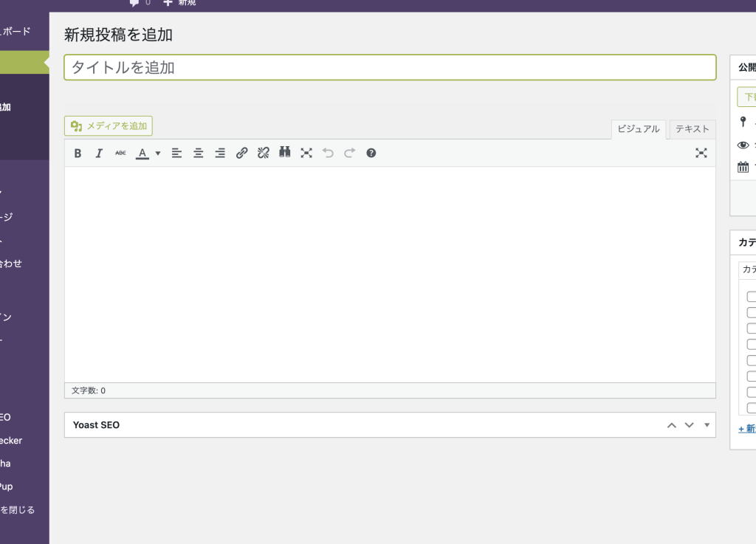
Task: Align text to the right
Action: pyautogui.click(x=220, y=154)
